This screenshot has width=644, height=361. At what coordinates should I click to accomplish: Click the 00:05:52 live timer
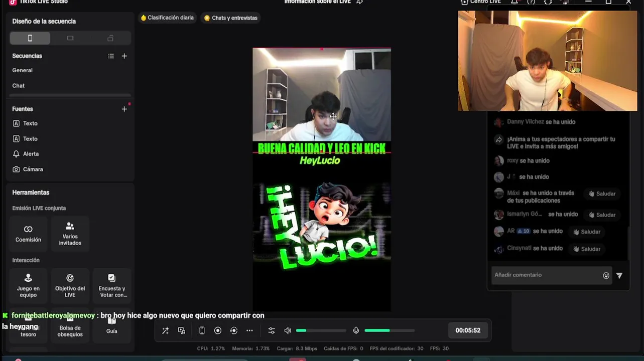click(468, 330)
